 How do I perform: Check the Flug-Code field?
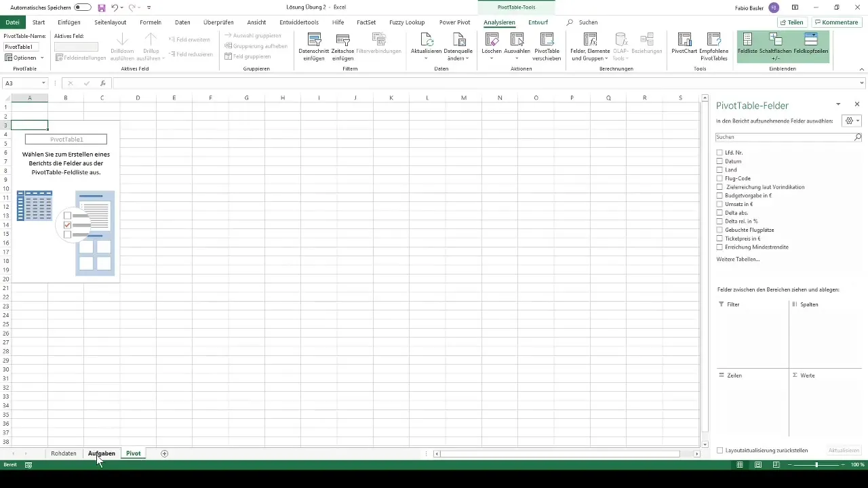719,178
